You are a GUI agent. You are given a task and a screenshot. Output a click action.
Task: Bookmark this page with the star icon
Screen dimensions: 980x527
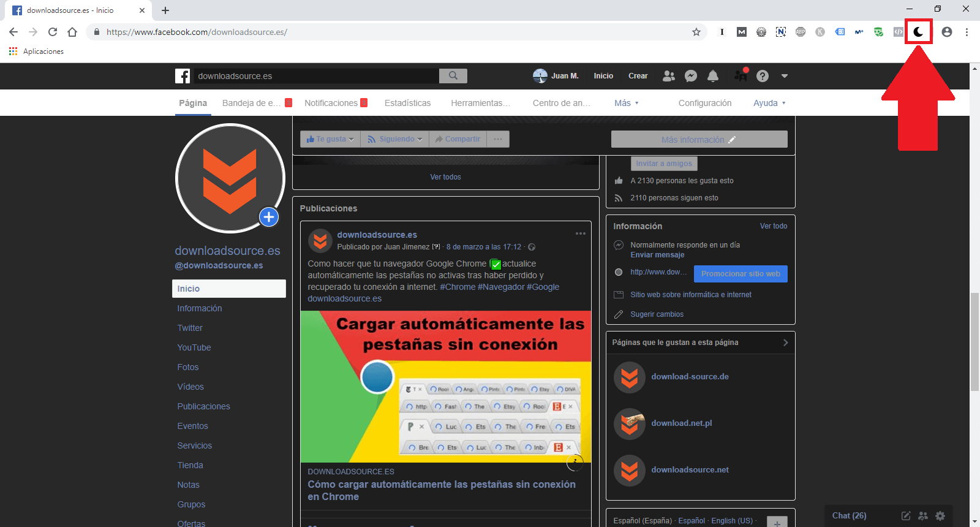696,32
